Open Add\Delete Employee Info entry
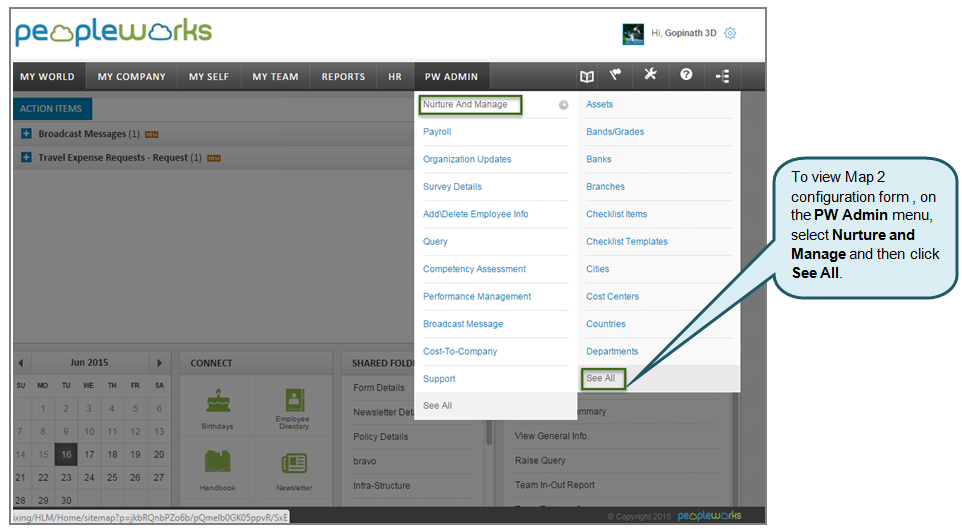Image resolution: width=962 pixels, height=529 pixels. coord(475,214)
